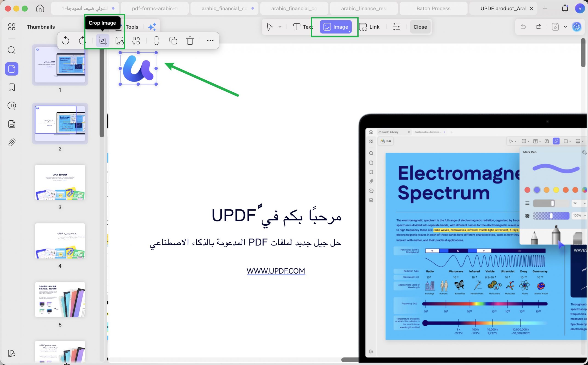588x365 pixels.
Task: Click the Replace Image icon
Action: pos(136,41)
